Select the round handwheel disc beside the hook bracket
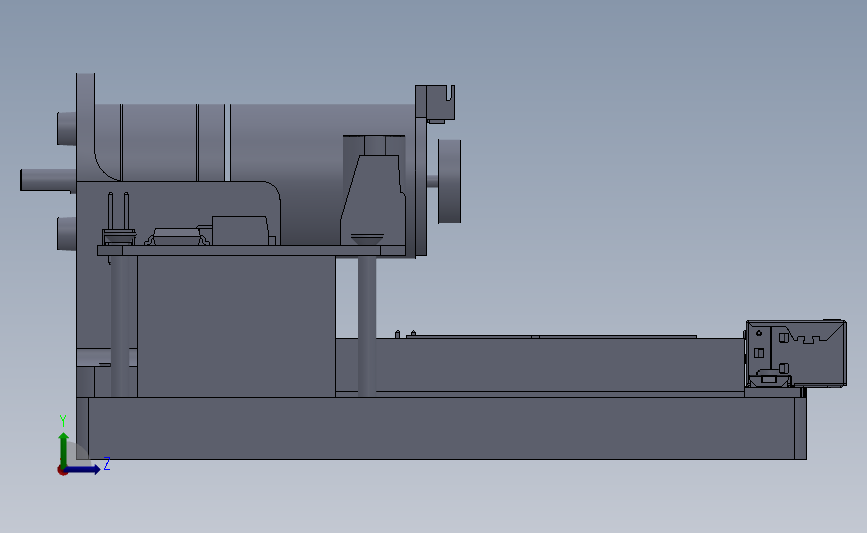Screen dimensions: 867x533 pos(450,181)
